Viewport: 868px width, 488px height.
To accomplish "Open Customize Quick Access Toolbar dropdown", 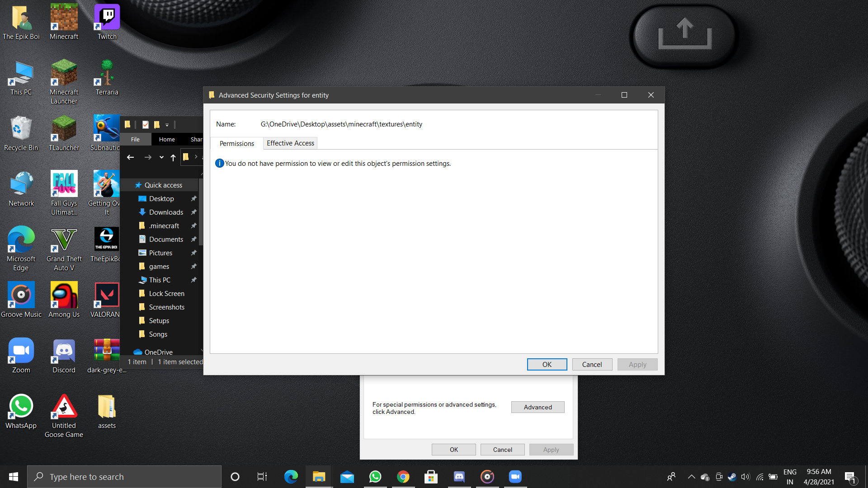I will [x=167, y=125].
